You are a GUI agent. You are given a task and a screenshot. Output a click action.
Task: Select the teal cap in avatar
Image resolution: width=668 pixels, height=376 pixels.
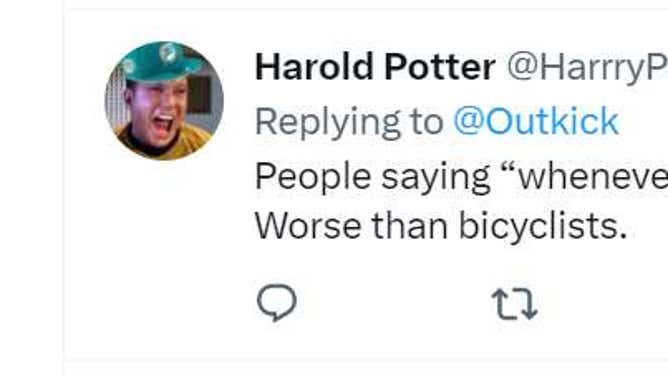click(164, 62)
